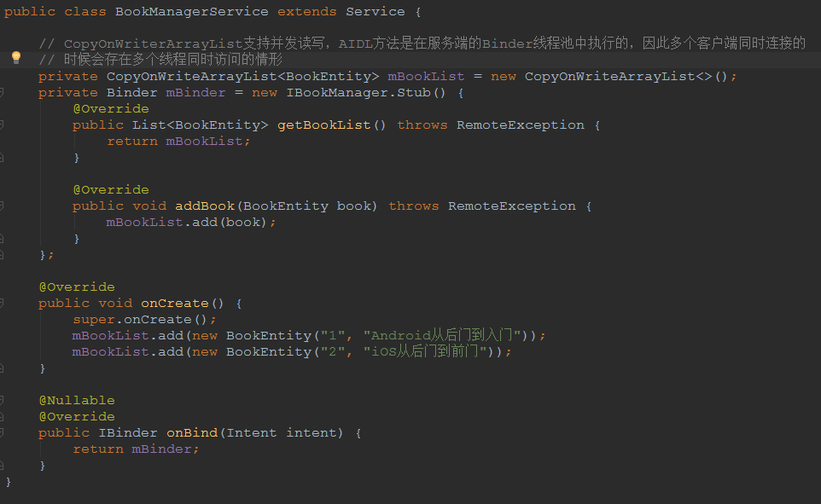Viewport: 821px width, 504px height.
Task: Click the super.onCreate(); call
Action: pyautogui.click(x=145, y=320)
